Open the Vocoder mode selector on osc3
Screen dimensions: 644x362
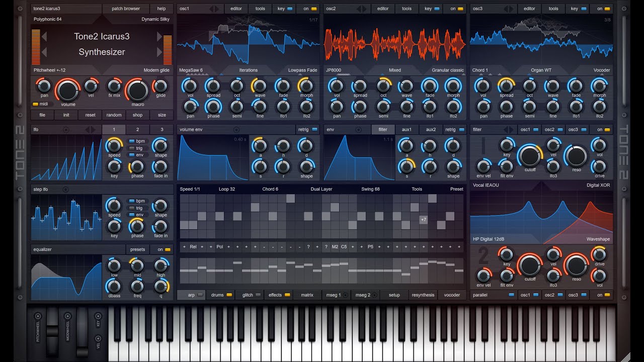tap(601, 70)
